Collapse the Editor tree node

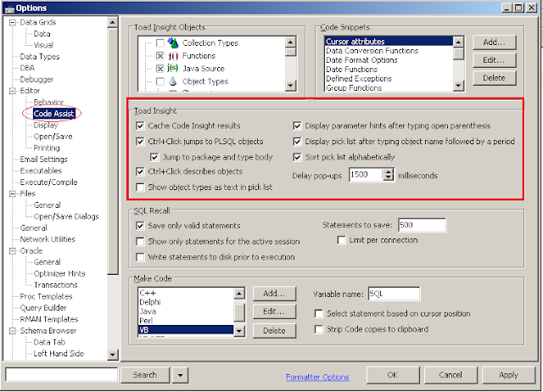(x=13, y=91)
